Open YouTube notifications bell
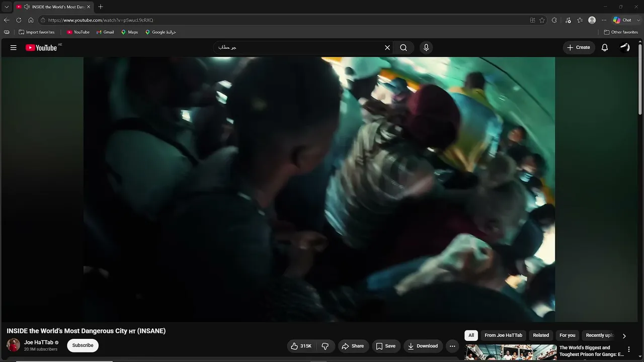This screenshot has height=362, width=644. [605, 48]
